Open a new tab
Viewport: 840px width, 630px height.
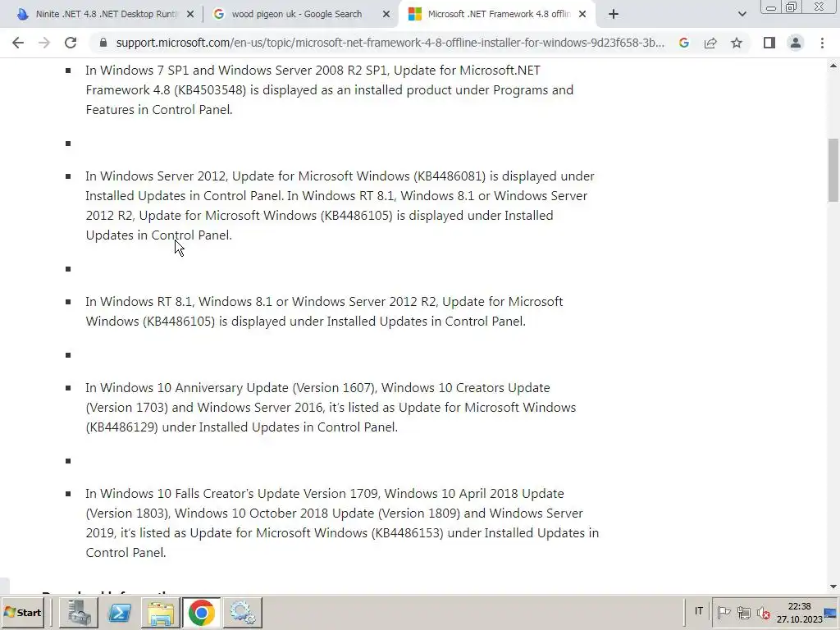coord(614,15)
